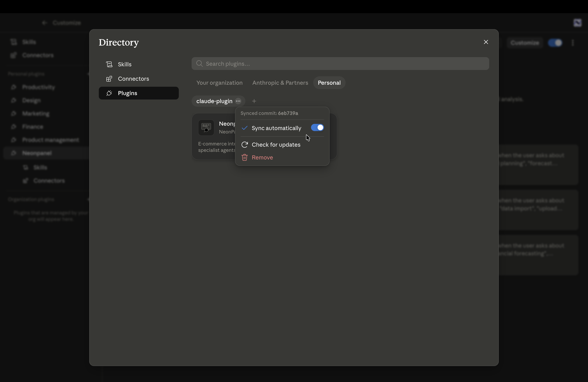This screenshot has height=382, width=588.
Task: Open Connectors in background Customize sidebar
Action: (x=38, y=55)
